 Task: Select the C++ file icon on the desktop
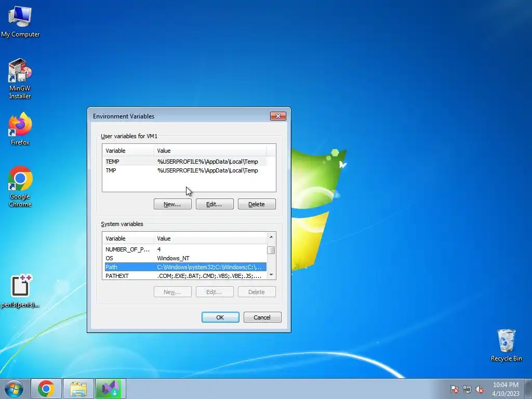(x=20, y=291)
